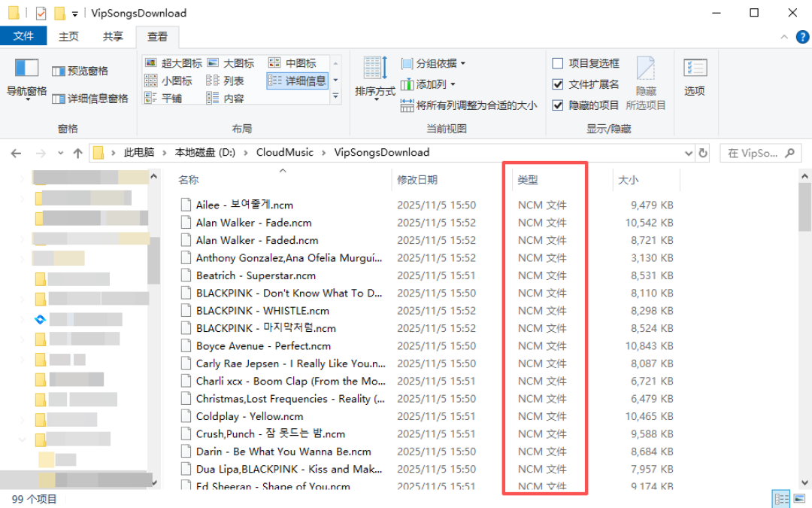Click the 本地磁盘 (D:) breadcrumb
The height and width of the screenshot is (508, 812).
tap(205, 152)
